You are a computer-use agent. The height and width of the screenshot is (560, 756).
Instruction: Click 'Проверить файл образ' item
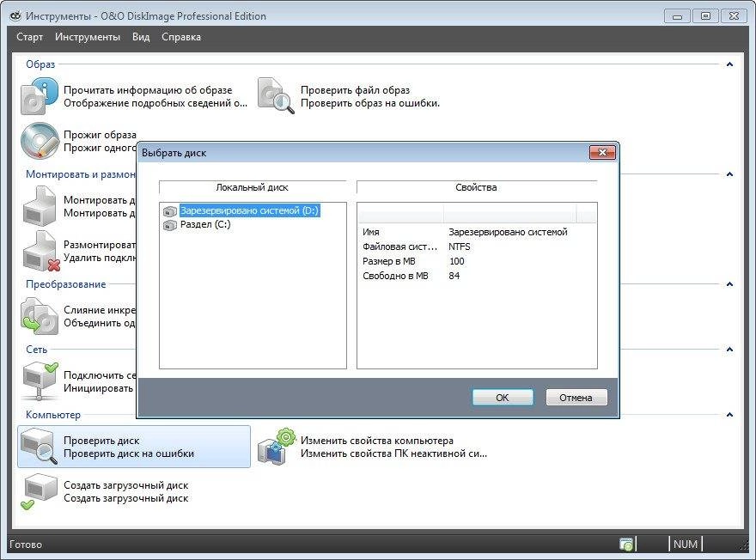[356, 90]
